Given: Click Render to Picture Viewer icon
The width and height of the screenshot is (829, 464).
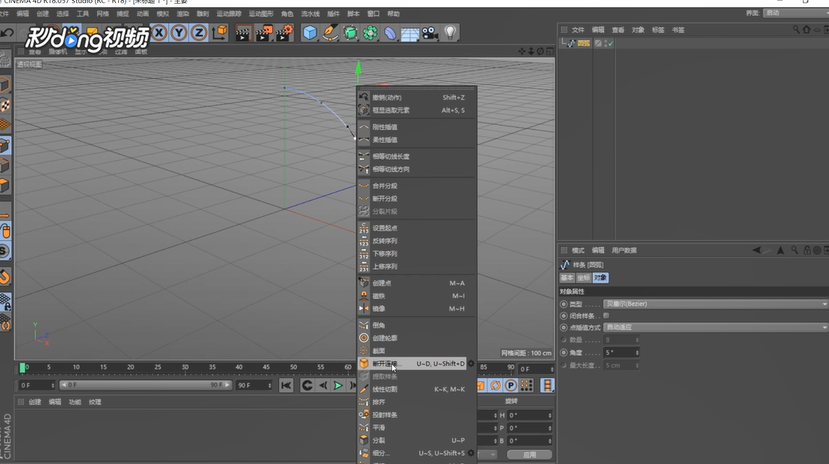Looking at the screenshot, I should 263,33.
